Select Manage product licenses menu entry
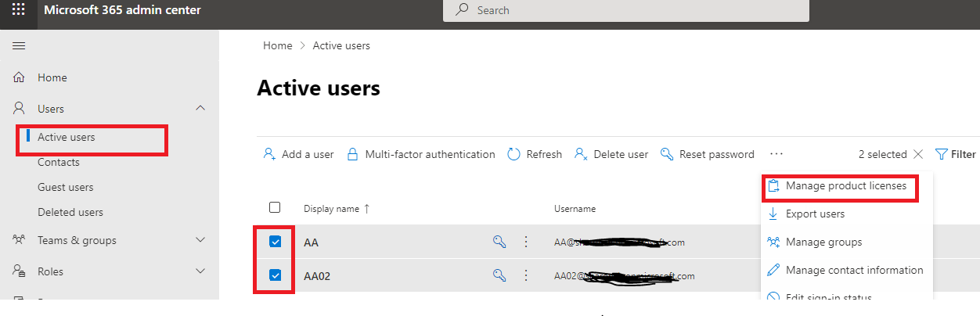980x316 pixels. 846,186
